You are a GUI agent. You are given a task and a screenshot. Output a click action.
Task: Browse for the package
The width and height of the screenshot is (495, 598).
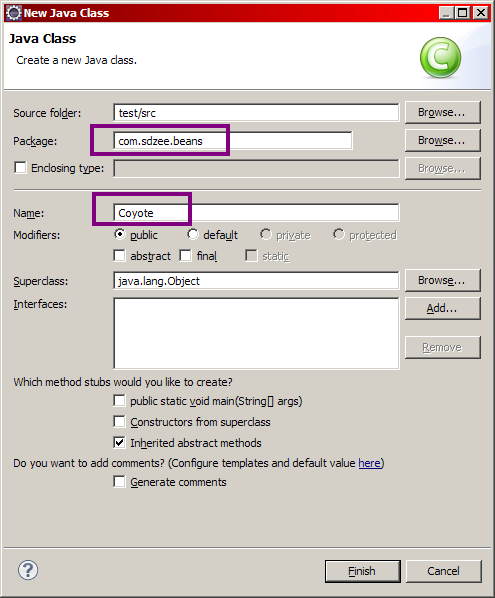[x=442, y=140]
